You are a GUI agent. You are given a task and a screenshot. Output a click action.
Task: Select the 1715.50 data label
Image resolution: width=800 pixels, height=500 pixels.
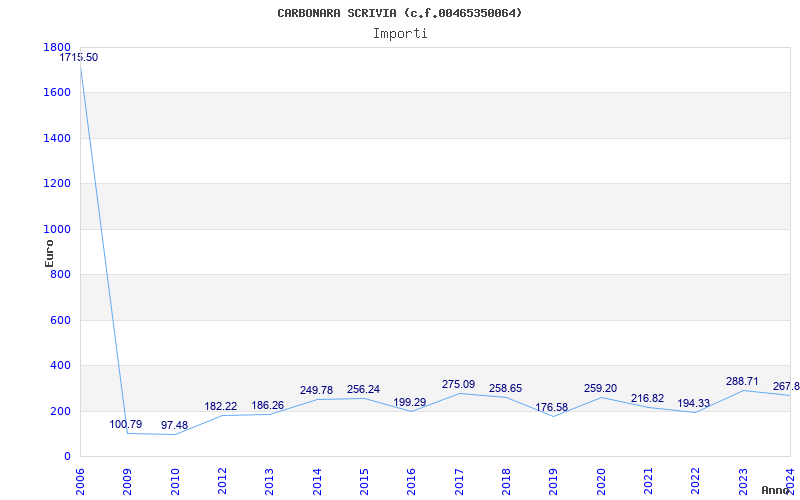click(x=79, y=58)
